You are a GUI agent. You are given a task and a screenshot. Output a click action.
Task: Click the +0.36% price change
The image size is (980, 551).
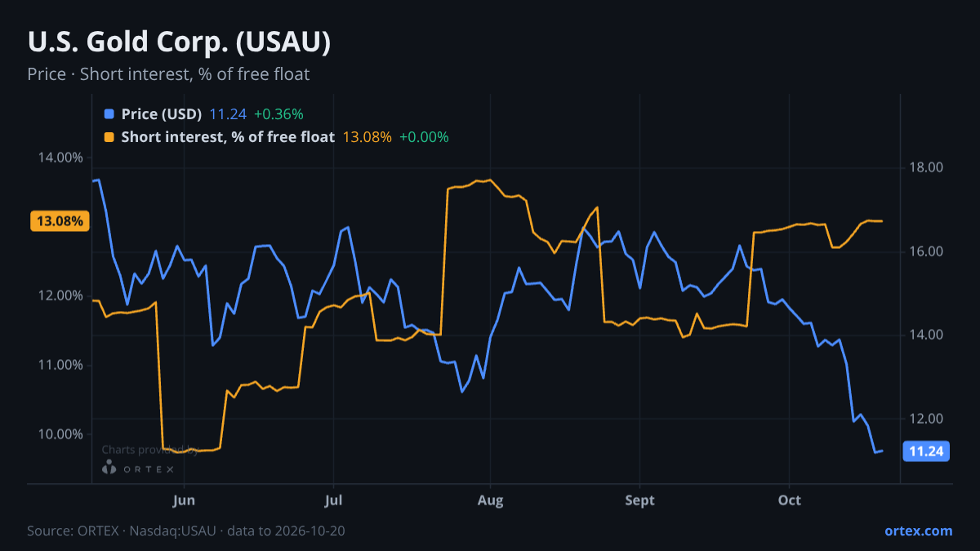pos(278,114)
